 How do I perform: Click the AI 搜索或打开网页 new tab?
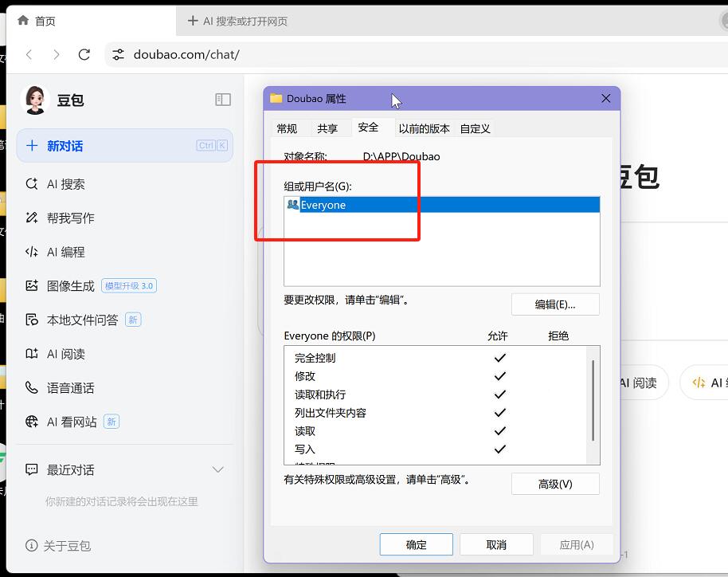(237, 21)
